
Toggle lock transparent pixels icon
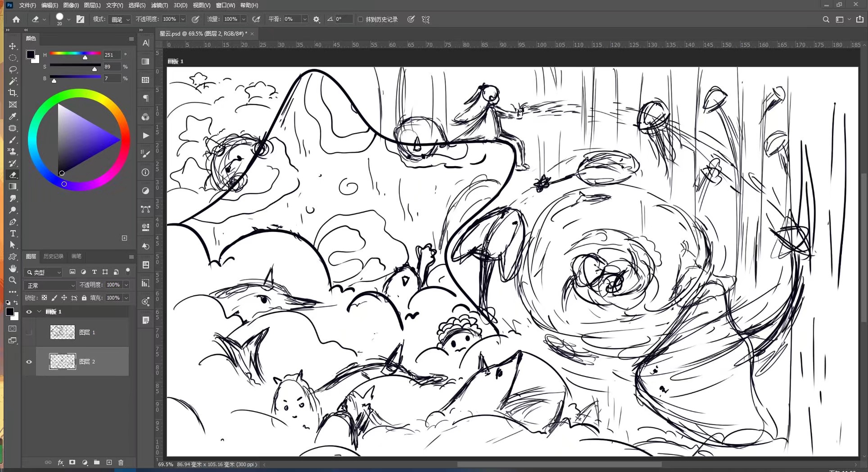pyautogui.click(x=44, y=298)
